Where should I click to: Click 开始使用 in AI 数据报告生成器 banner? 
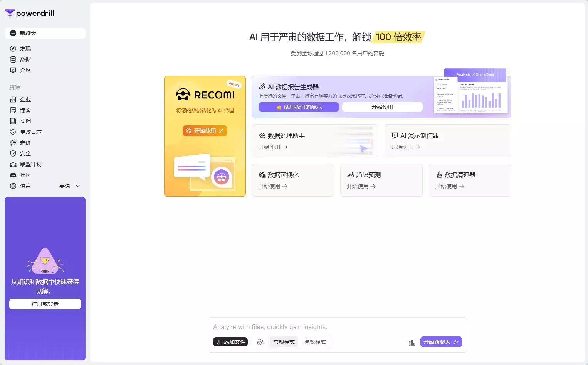point(382,107)
